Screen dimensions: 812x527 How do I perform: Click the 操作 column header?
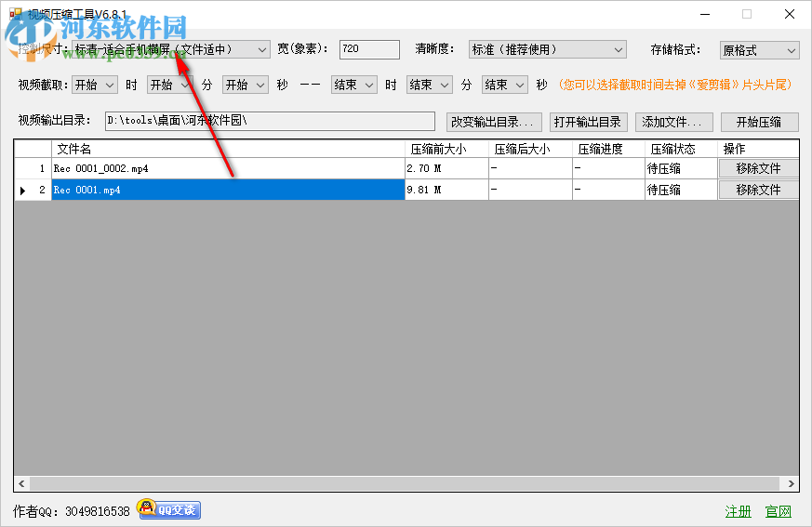[x=758, y=149]
